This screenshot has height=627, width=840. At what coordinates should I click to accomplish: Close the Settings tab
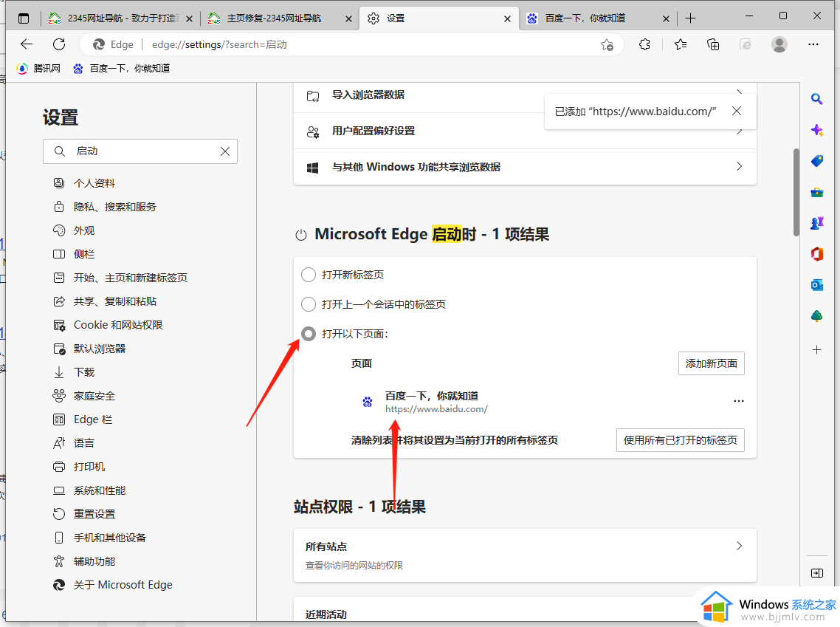[507, 18]
